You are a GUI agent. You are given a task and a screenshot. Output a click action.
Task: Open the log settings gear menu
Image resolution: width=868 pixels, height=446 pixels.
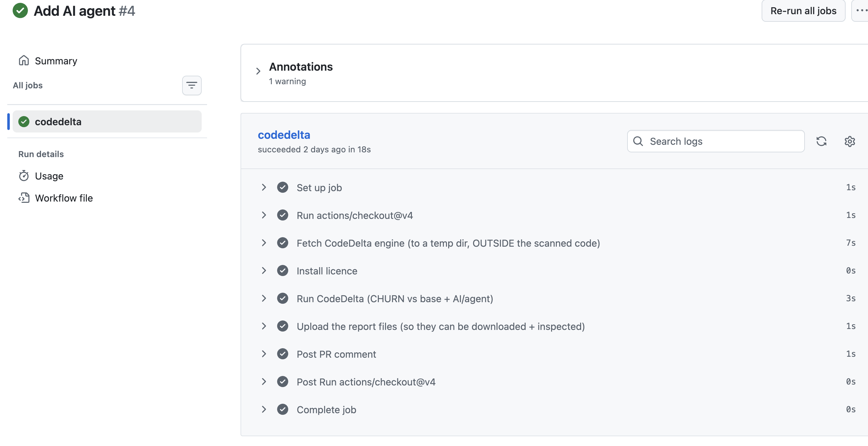click(849, 141)
